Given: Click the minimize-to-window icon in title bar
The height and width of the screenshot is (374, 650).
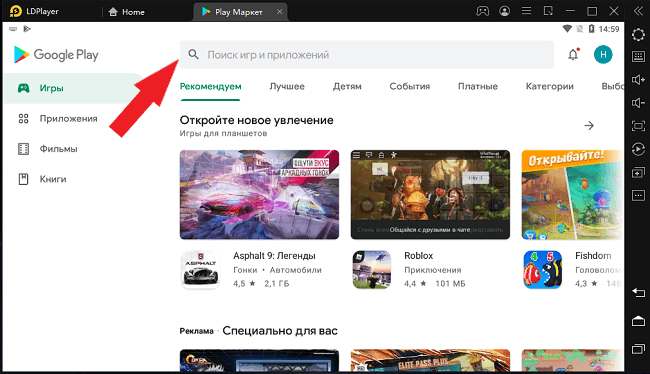Looking at the screenshot, I should tap(548, 11).
